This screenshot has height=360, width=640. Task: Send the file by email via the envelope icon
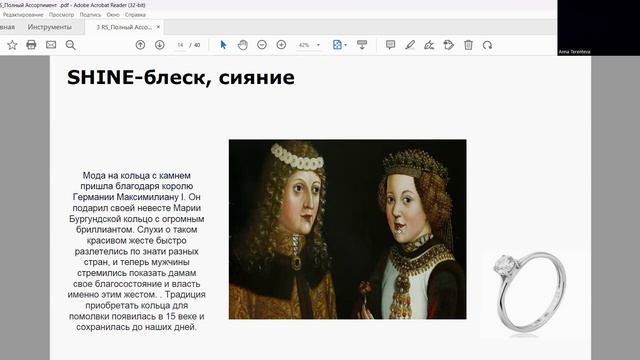(x=51, y=45)
